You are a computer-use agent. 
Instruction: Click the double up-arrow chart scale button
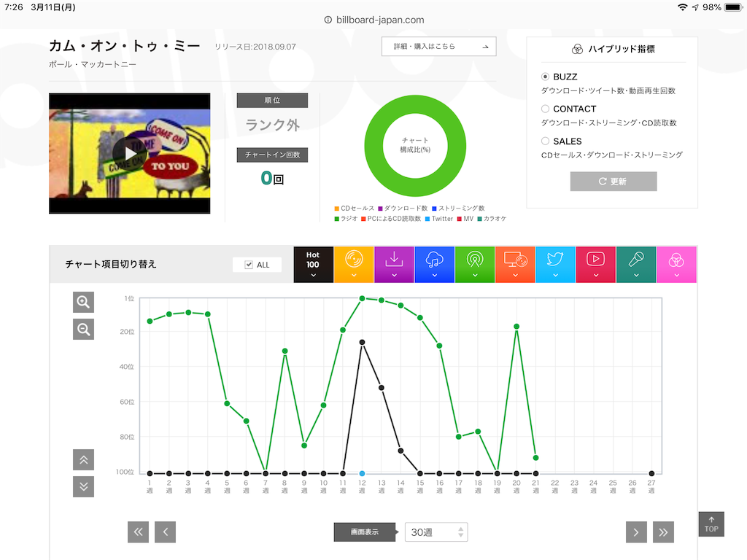point(83,459)
